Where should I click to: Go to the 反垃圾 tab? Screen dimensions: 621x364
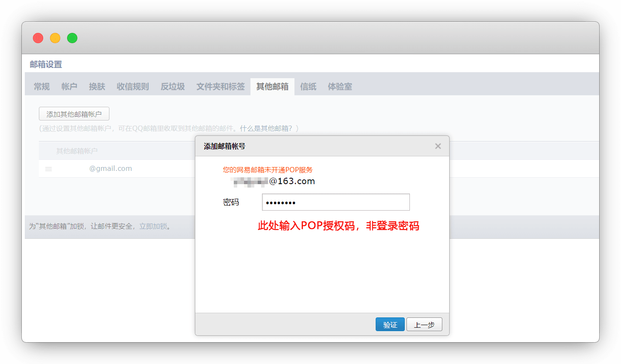pos(173,87)
